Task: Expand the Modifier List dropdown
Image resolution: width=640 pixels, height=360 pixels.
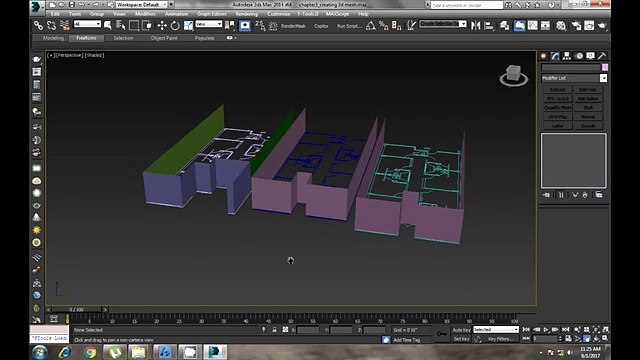Action: click(x=574, y=78)
